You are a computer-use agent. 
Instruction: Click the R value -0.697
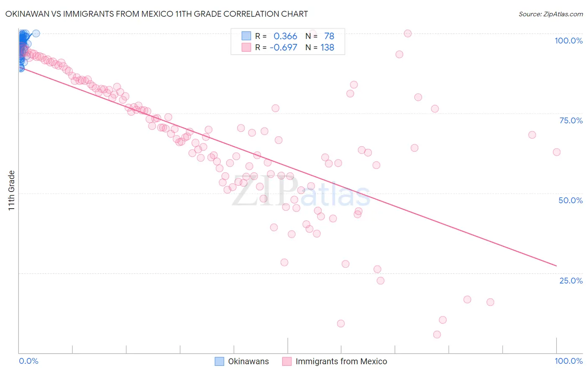tap(284, 47)
